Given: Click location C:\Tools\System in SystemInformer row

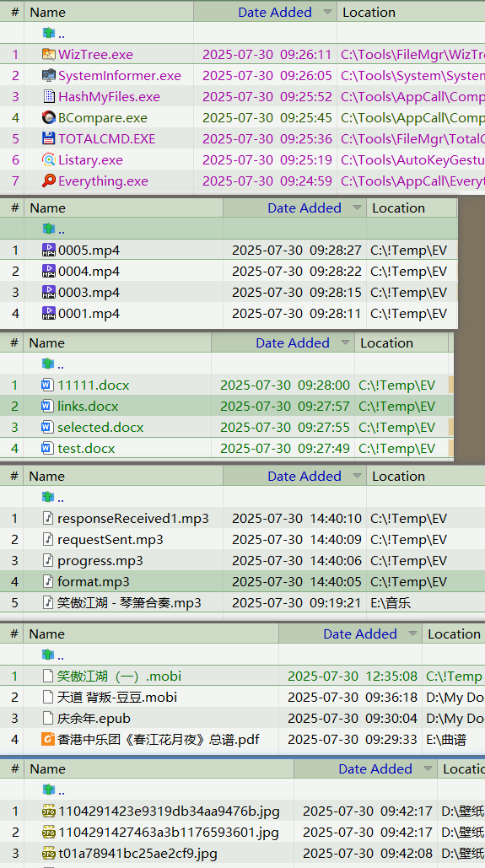Looking at the screenshot, I should 412,75.
